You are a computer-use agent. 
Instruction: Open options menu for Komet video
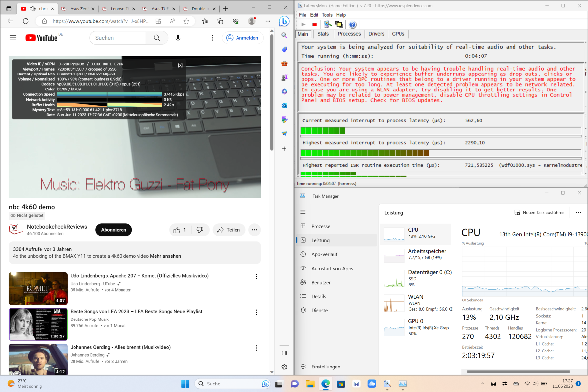coord(257,277)
